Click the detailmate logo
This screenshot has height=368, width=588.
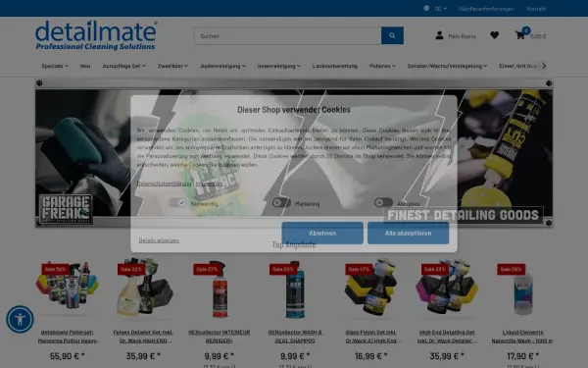[96, 35]
